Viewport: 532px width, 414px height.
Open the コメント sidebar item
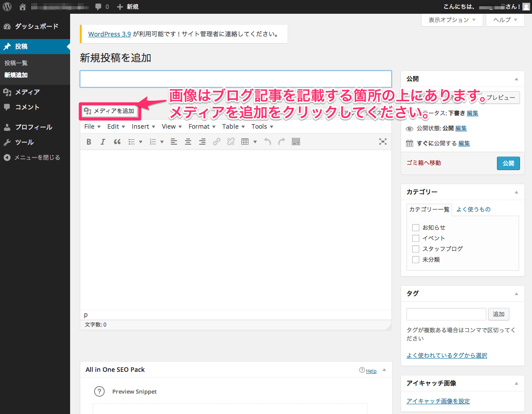35,107
